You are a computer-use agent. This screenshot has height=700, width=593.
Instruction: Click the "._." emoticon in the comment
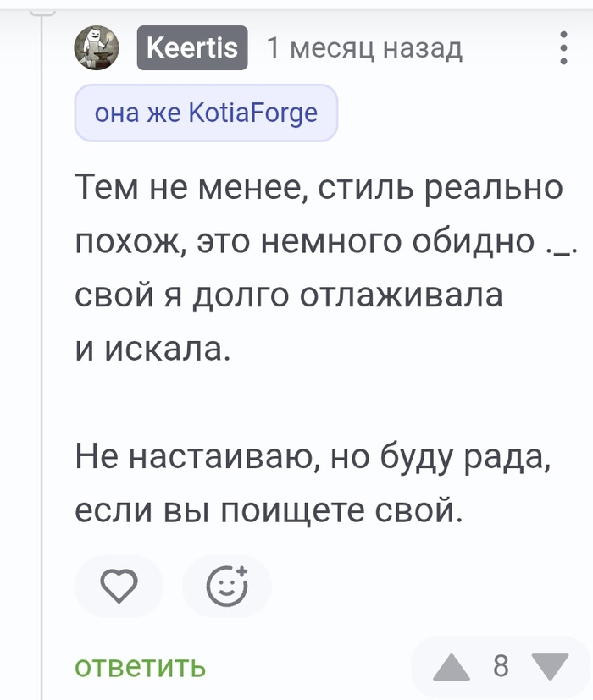[559, 243]
